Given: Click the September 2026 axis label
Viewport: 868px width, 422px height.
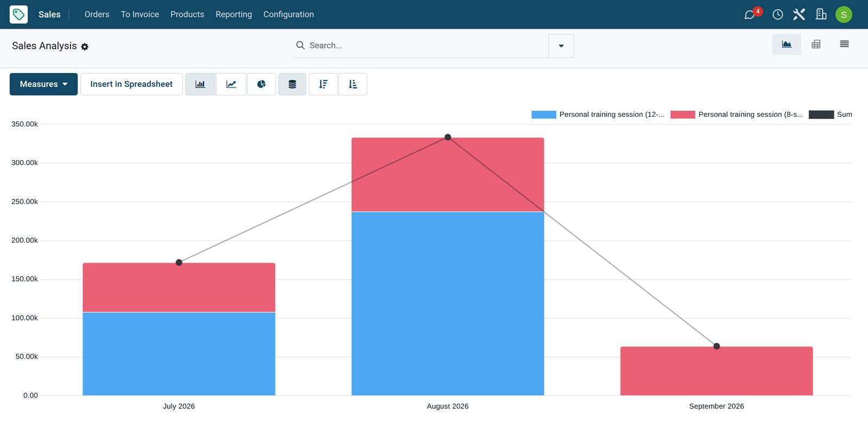Looking at the screenshot, I should [717, 406].
